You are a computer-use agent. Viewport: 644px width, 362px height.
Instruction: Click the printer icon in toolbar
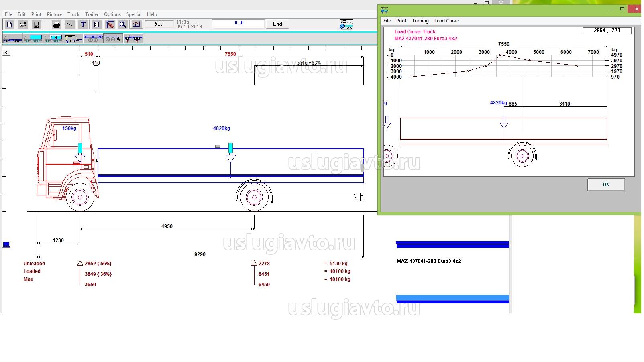57,24
